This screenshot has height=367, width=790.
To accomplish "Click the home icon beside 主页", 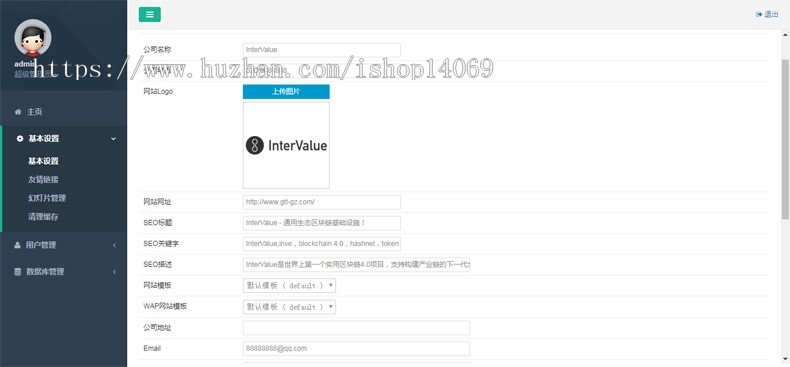I will click(18, 112).
